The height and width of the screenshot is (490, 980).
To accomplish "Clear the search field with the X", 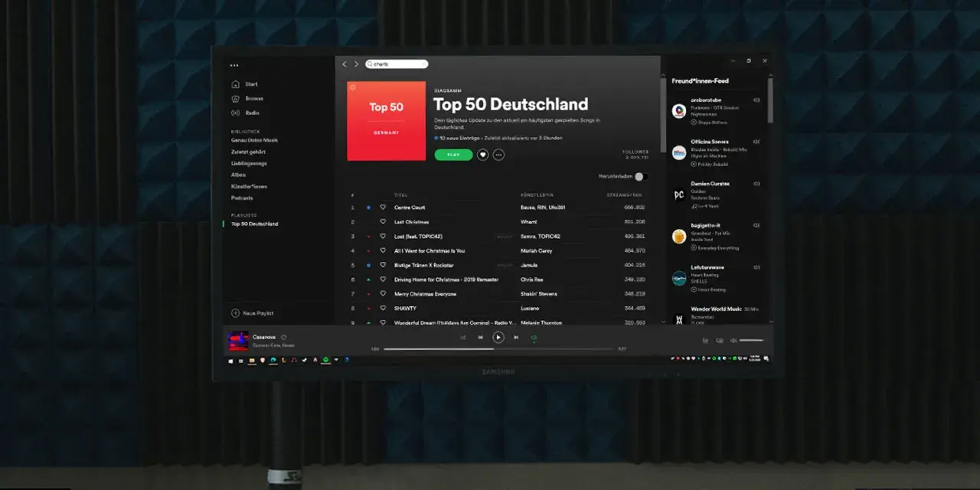I will (423, 64).
